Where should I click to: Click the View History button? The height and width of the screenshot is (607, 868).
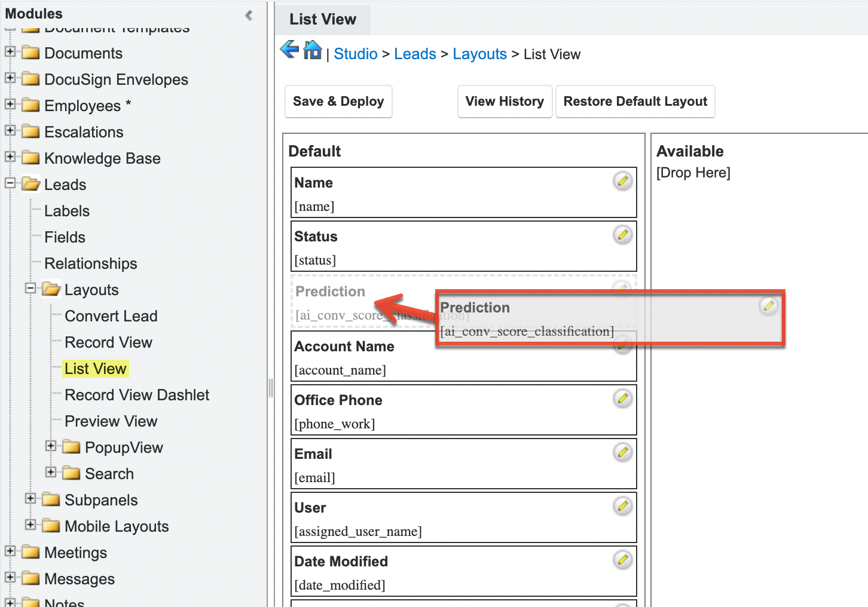click(x=505, y=102)
